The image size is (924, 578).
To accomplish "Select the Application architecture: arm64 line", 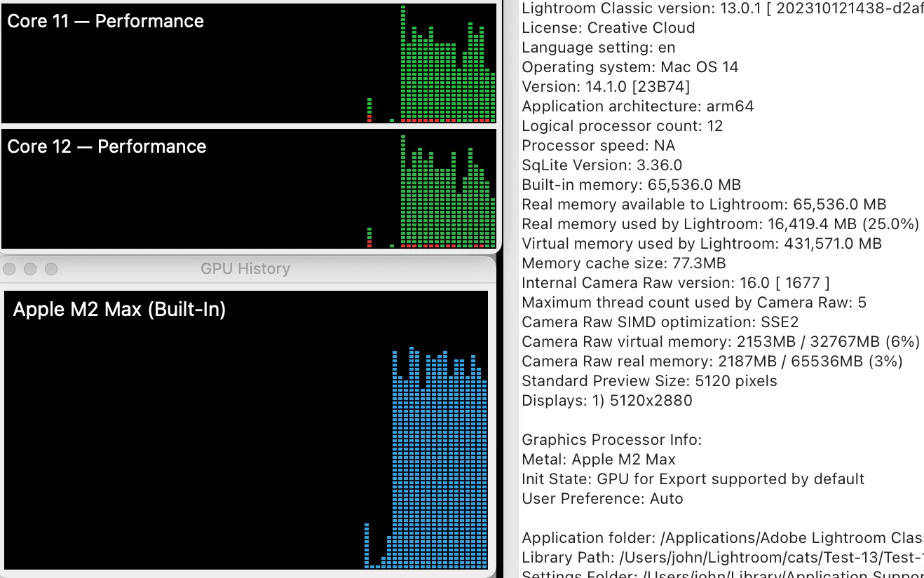I will click(638, 106).
